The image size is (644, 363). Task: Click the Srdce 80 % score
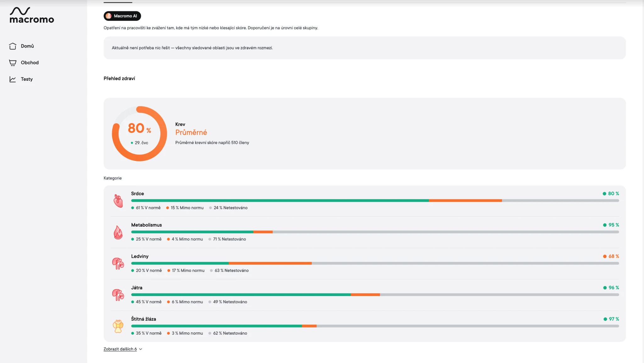click(x=611, y=194)
